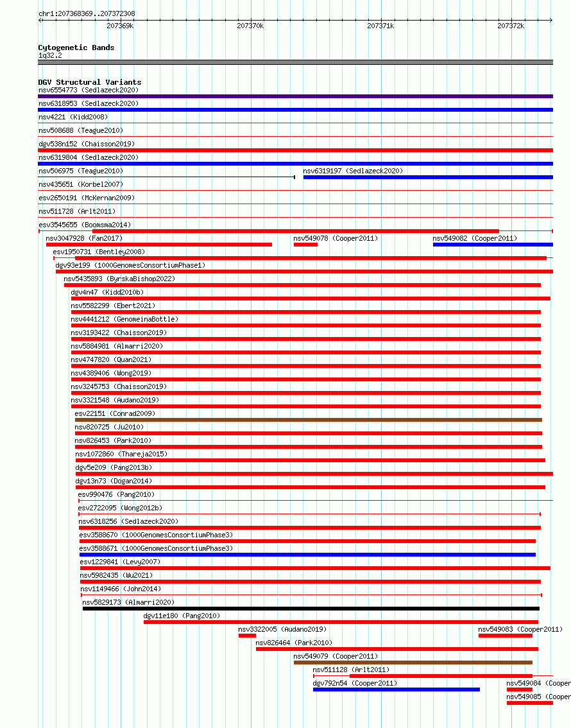The width and height of the screenshot is (571, 728).
Task: Open variant nsv4221 (Kidd2008)
Action: (x=73, y=117)
